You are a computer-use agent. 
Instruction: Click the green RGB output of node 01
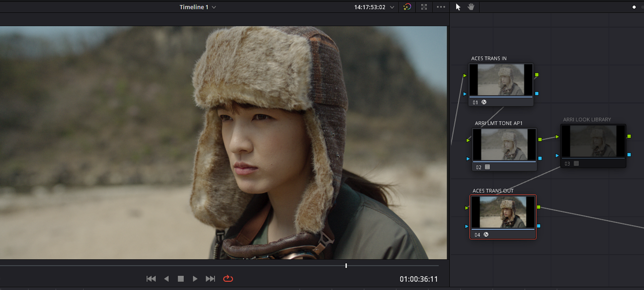537,75
